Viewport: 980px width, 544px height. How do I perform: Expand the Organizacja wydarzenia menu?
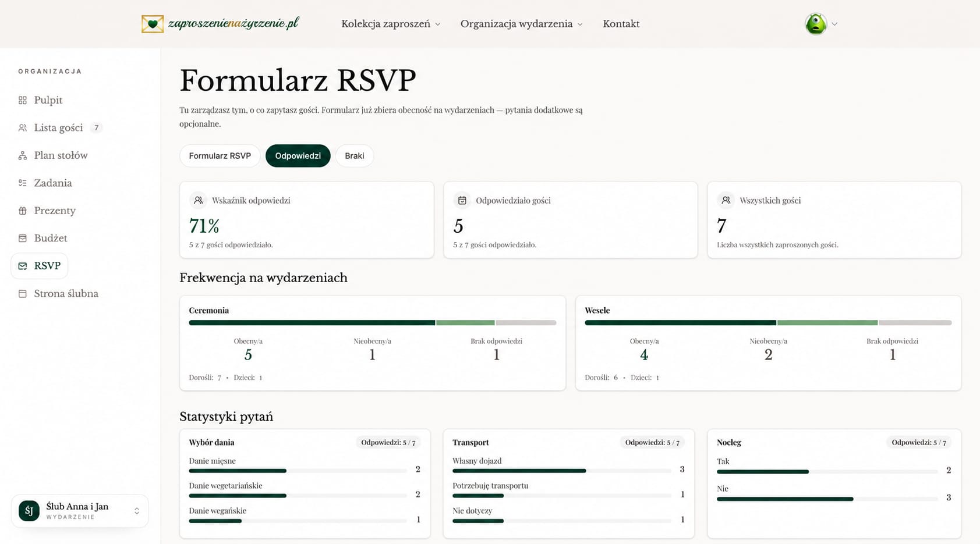click(x=521, y=24)
